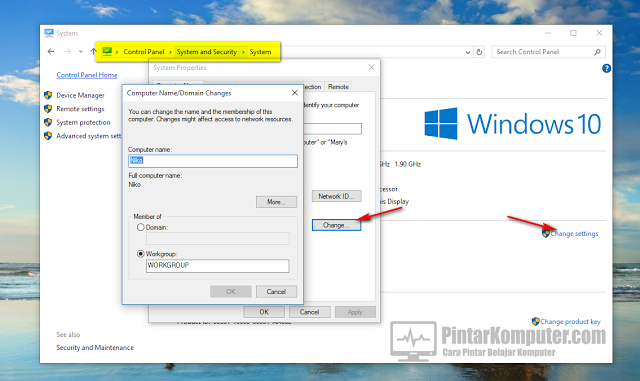640x381 pixels.
Task: Open System protection link
Action: (x=83, y=122)
